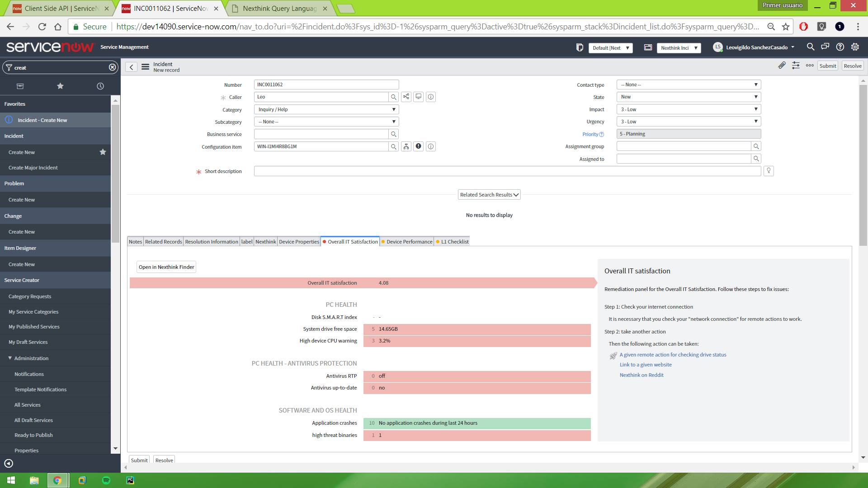Click the info icon next to Configuration item
This screenshot has width=868, height=488.
point(430,146)
